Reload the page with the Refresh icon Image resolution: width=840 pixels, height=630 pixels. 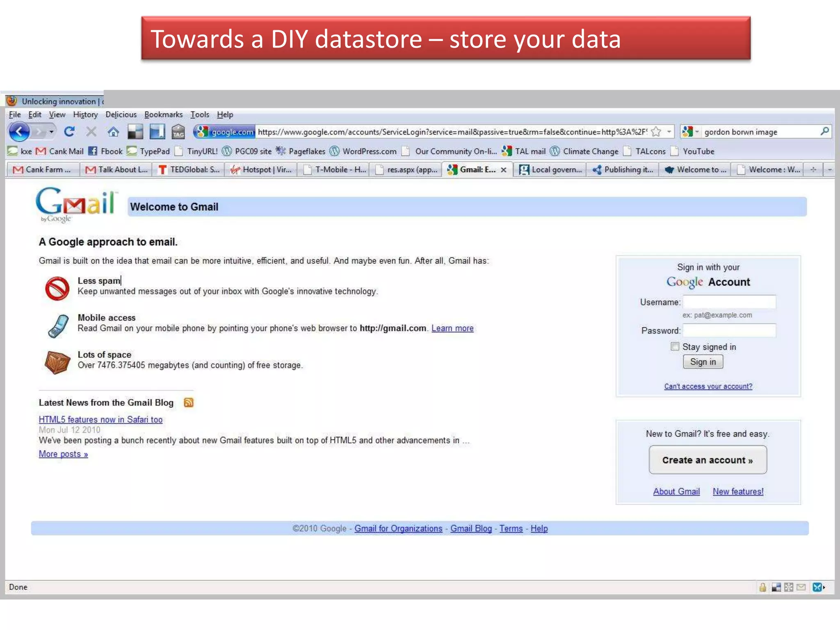click(x=69, y=132)
